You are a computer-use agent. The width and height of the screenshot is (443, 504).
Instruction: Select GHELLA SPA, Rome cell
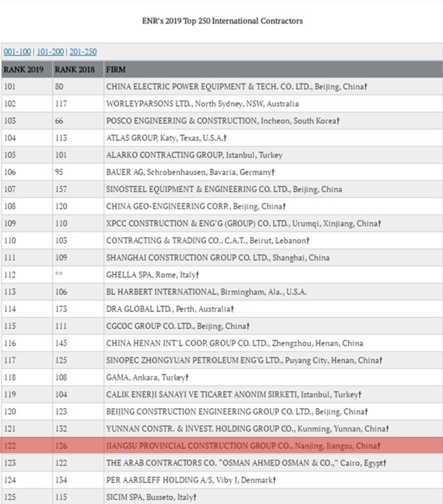(x=273, y=274)
